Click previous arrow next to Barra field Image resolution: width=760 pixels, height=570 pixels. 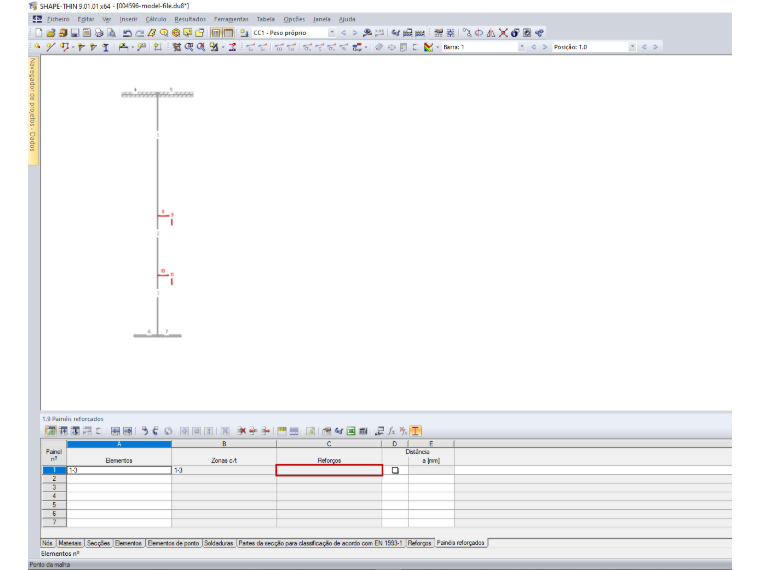[534, 47]
